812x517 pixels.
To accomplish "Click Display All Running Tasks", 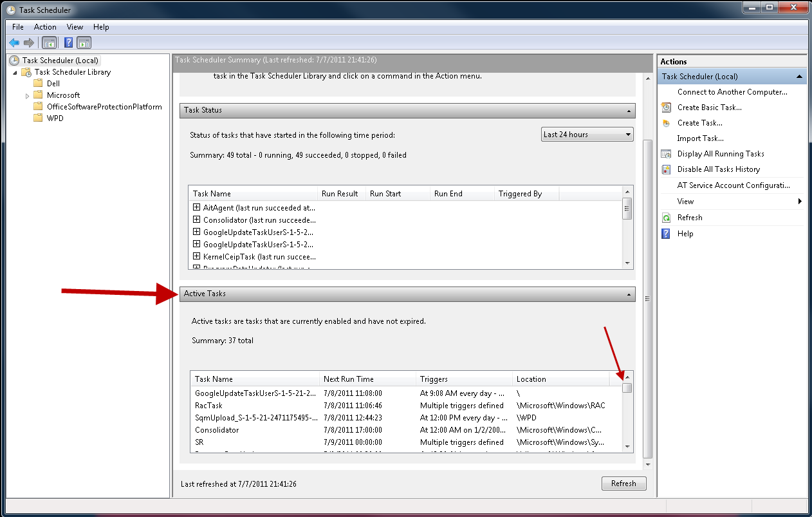I will pos(721,154).
